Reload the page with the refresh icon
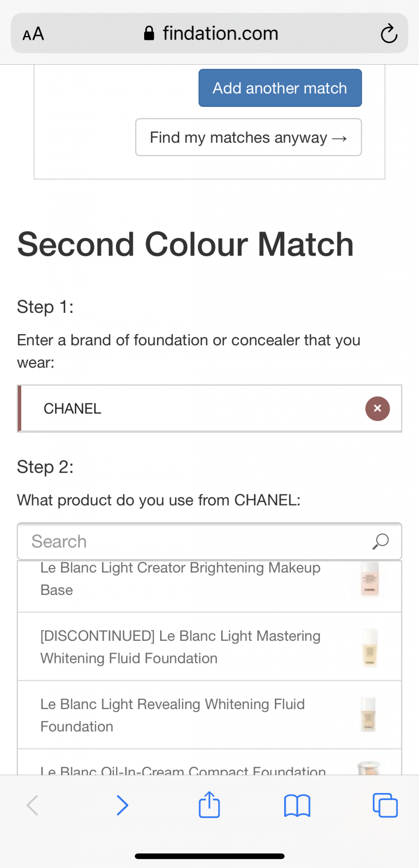Image resolution: width=419 pixels, height=868 pixels. (x=388, y=34)
